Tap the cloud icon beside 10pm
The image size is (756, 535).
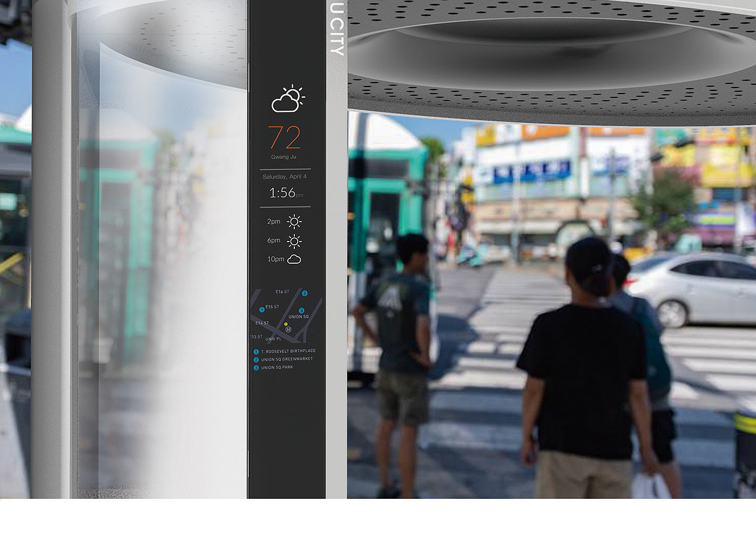pyautogui.click(x=294, y=259)
